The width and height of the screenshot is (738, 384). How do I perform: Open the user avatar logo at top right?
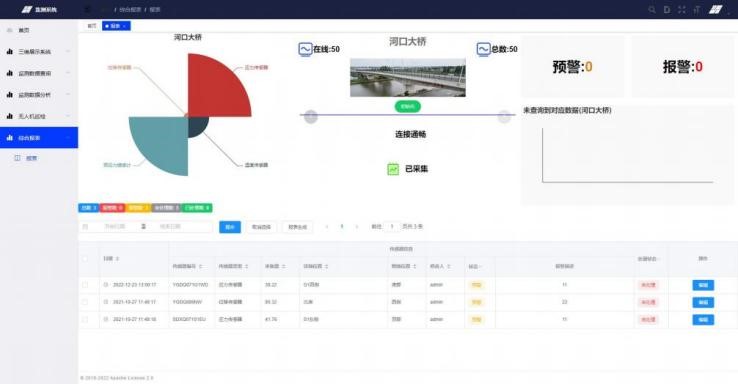[x=716, y=9]
